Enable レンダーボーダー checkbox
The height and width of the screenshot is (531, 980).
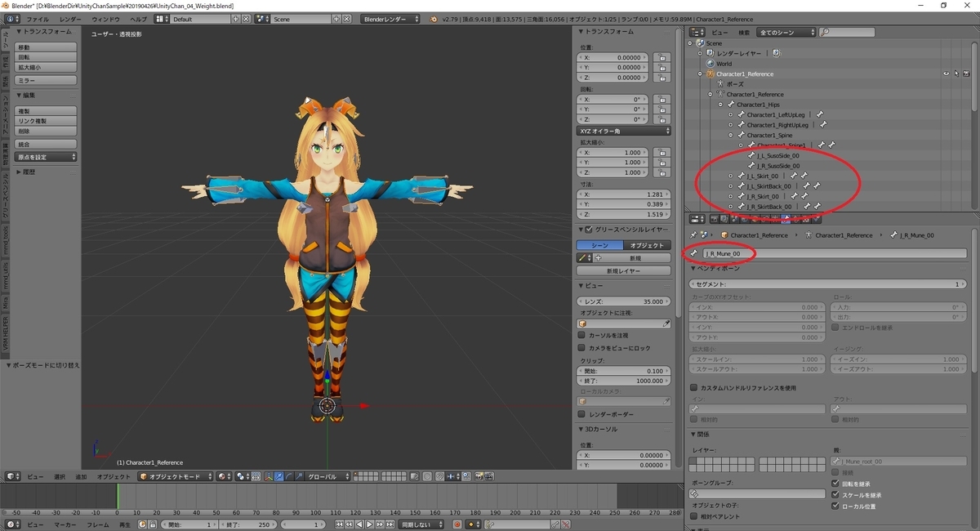click(581, 414)
